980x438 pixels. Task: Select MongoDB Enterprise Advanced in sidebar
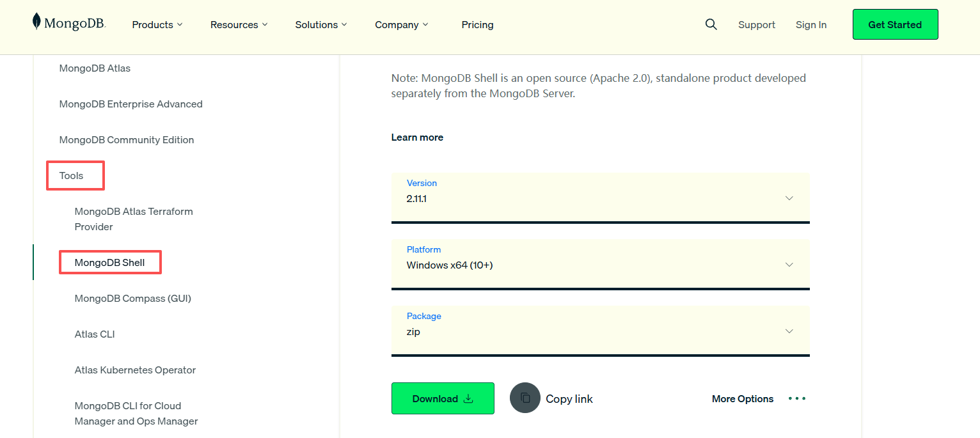point(130,104)
